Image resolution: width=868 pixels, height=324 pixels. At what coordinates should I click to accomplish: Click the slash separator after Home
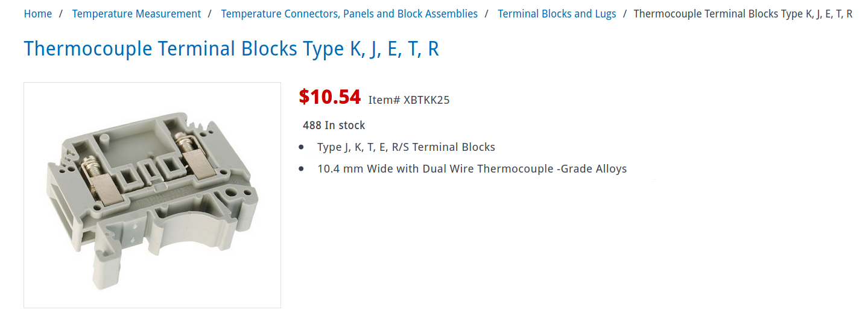62,14
